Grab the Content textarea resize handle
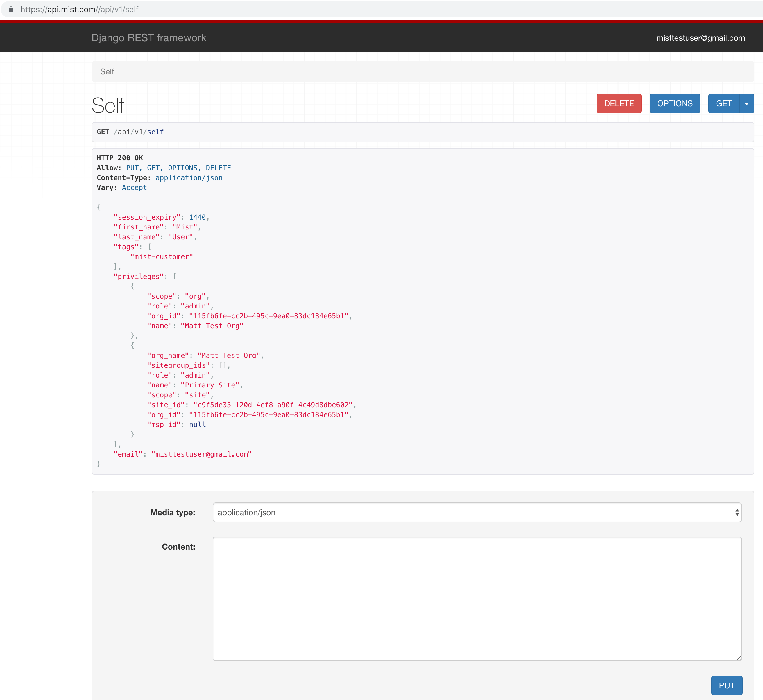Image resolution: width=763 pixels, height=700 pixels. coord(739,658)
